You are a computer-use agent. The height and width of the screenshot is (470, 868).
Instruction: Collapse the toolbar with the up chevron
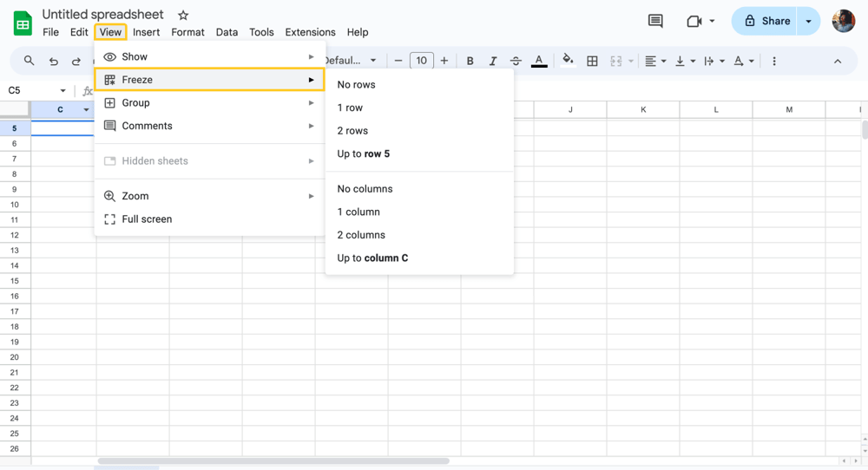(x=838, y=61)
